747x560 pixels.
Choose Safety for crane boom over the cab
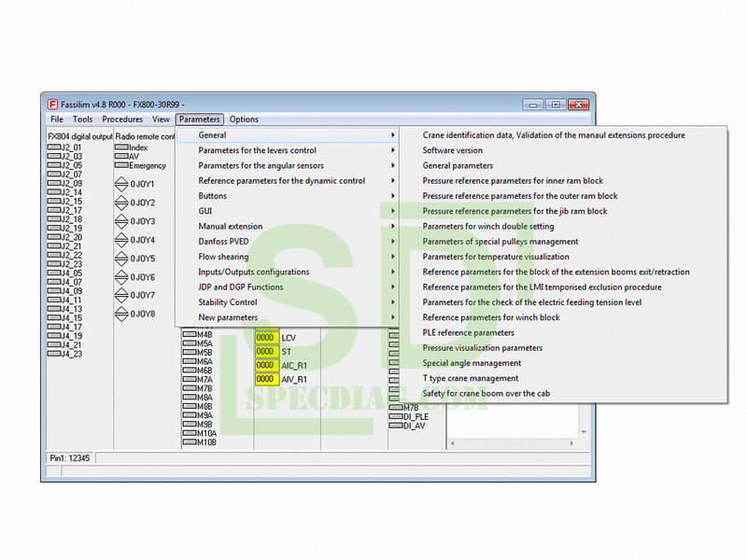click(486, 394)
